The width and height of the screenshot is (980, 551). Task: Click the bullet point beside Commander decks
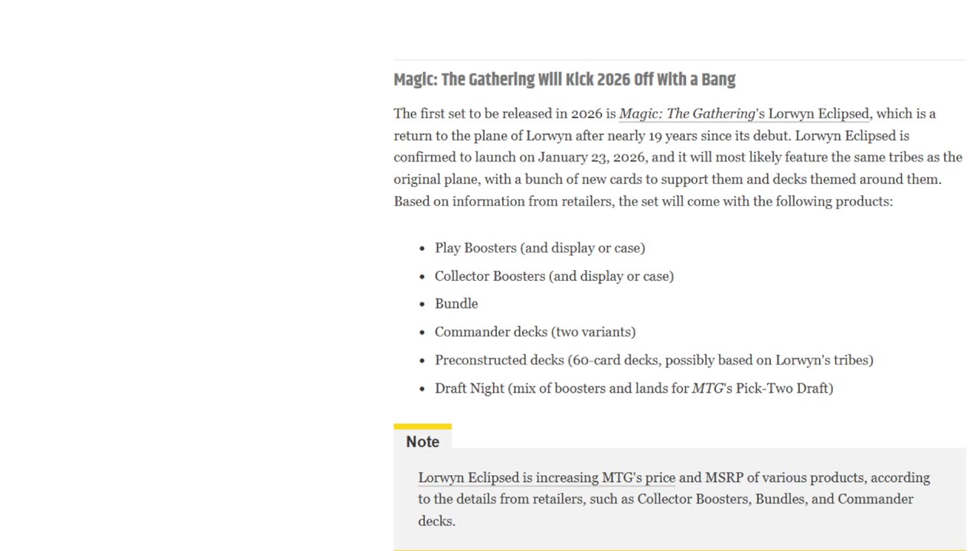click(x=422, y=333)
